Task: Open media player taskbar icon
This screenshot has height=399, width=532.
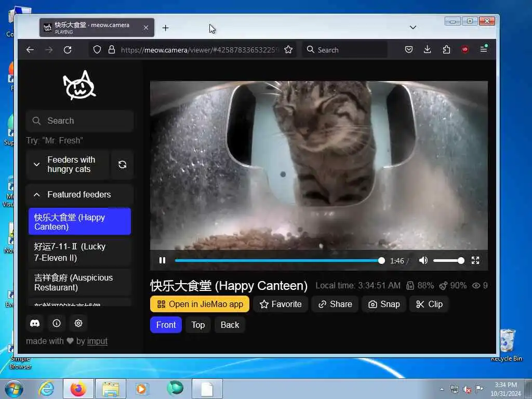Action: [142, 389]
